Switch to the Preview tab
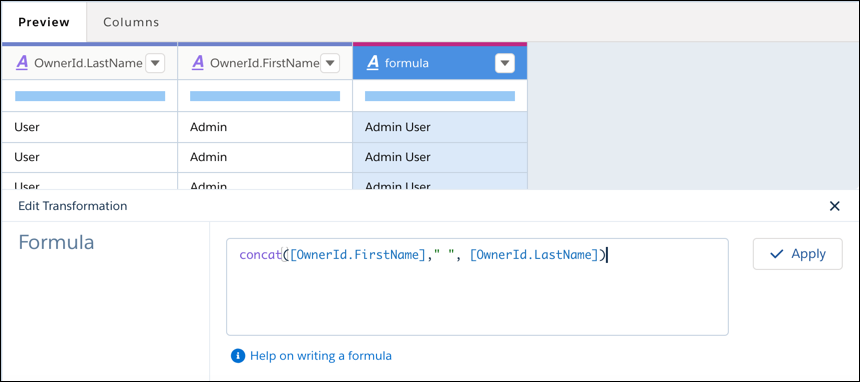Viewport: 860px width, 382px height. coord(44,22)
